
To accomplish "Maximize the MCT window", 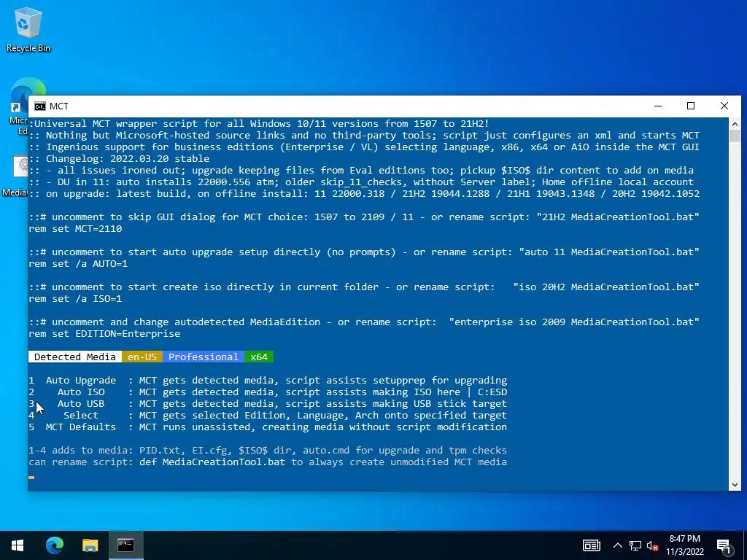I will pyautogui.click(x=691, y=106).
